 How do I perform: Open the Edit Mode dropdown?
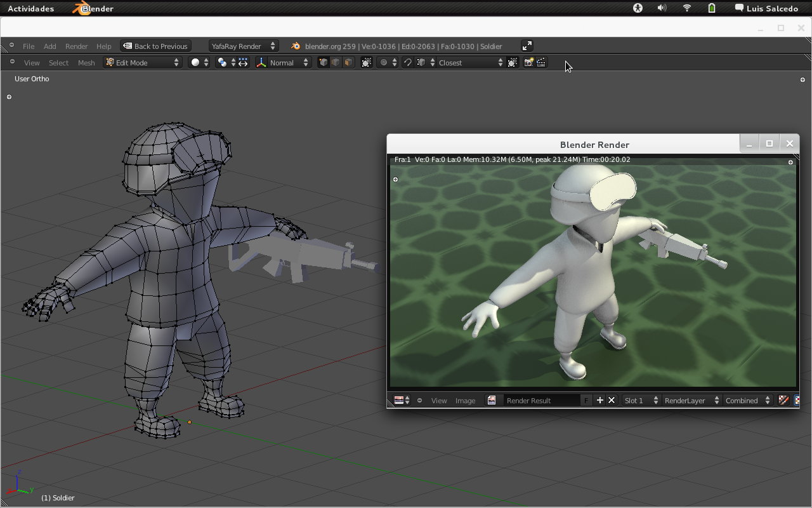143,62
